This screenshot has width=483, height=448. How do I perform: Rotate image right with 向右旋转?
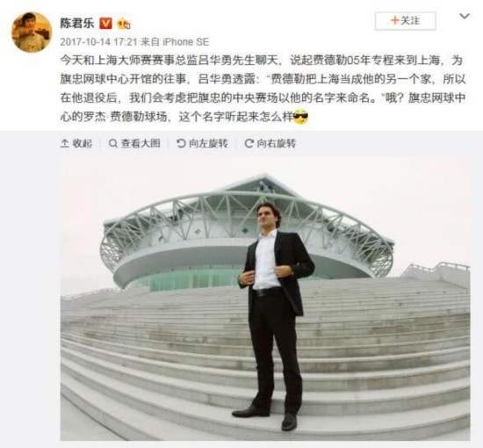point(270,143)
